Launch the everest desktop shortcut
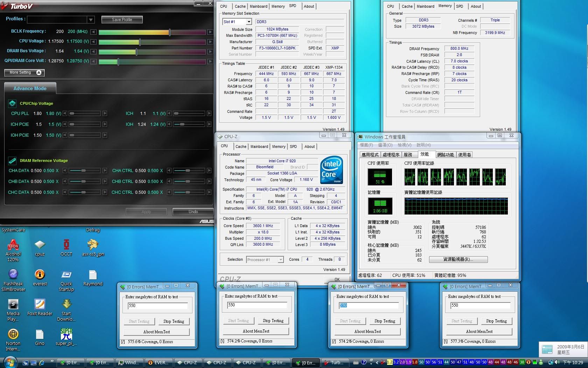The height and width of the screenshot is (368, 588). [40, 275]
